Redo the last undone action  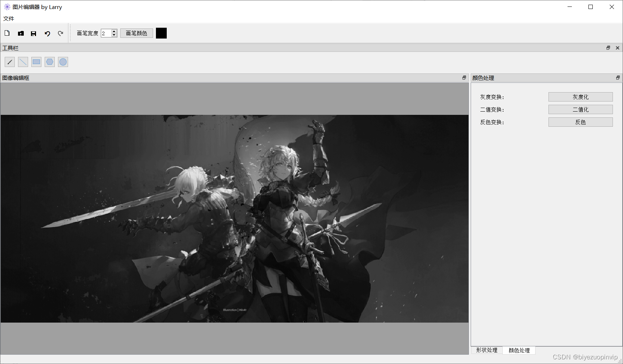(60, 33)
